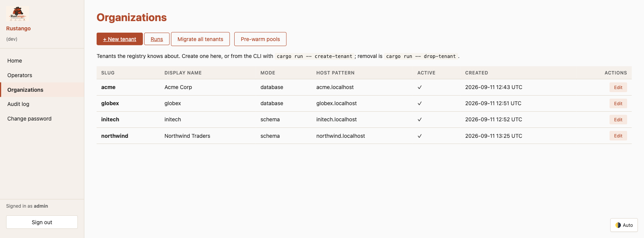Toggle the Auto theme switcher
The width and height of the screenshot is (644, 238).
click(624, 225)
